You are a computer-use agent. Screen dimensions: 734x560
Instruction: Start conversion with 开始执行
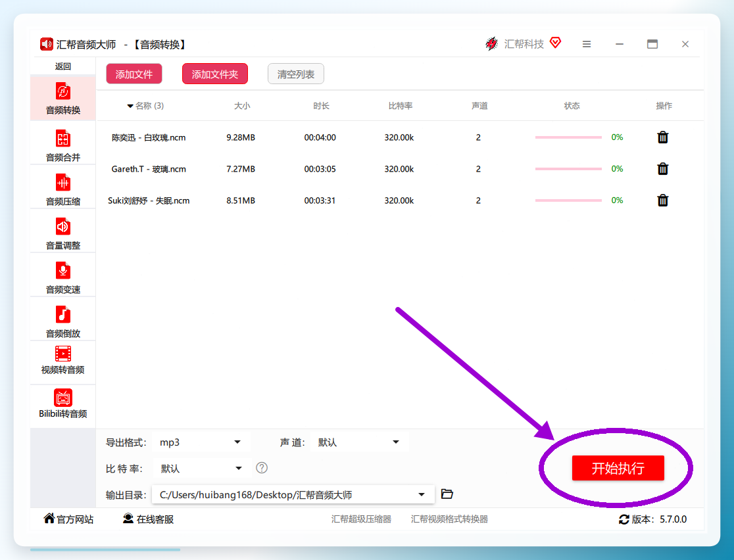pos(618,468)
